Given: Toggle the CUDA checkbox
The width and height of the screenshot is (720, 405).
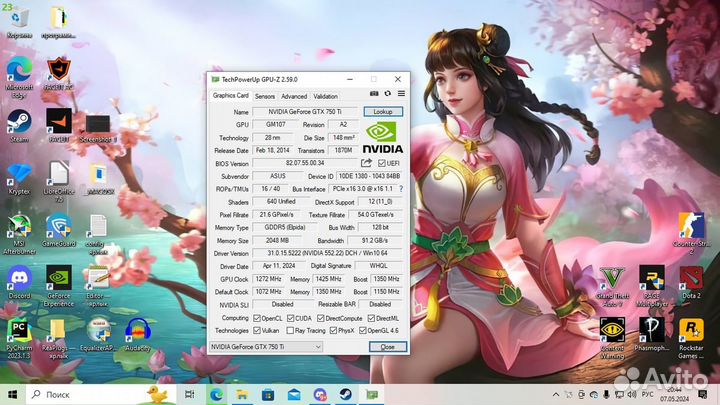Looking at the screenshot, I should coord(290,318).
